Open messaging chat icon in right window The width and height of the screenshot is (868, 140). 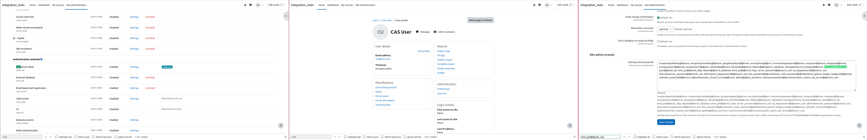tap(829, 5)
